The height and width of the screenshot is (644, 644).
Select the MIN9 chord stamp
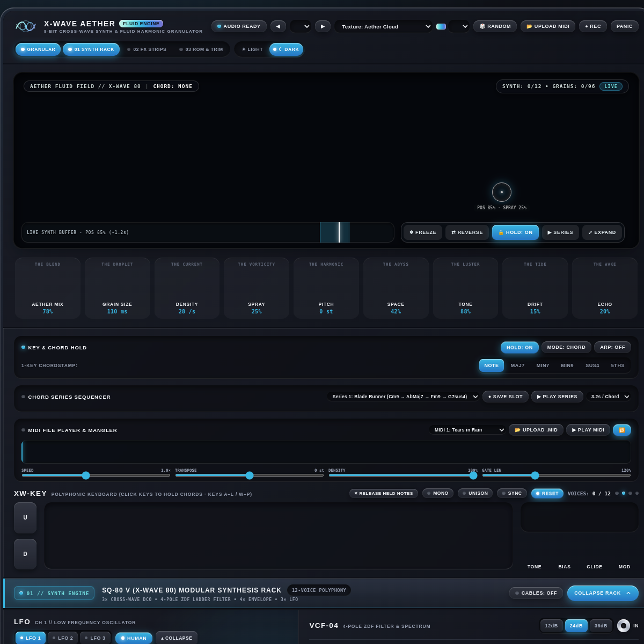pos(567,365)
